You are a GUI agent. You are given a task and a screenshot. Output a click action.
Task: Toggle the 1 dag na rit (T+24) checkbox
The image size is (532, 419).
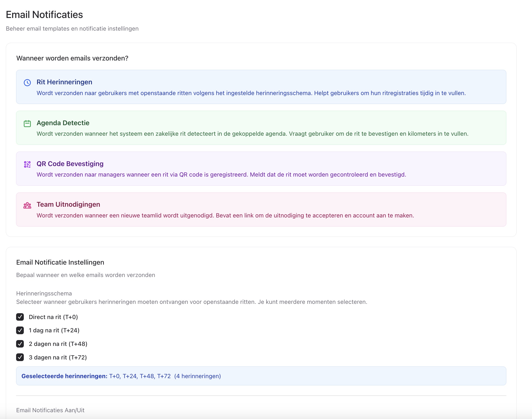click(x=20, y=330)
